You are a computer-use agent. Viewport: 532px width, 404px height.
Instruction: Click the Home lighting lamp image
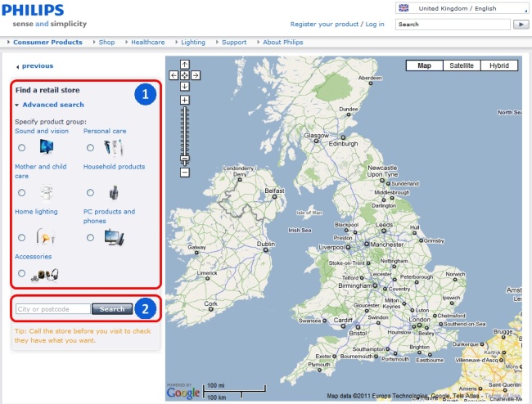tap(46, 237)
